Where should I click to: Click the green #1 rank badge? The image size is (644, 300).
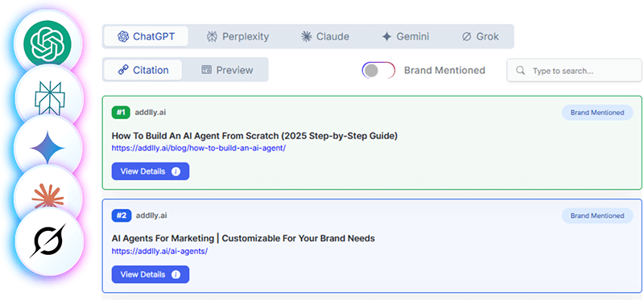(x=121, y=113)
